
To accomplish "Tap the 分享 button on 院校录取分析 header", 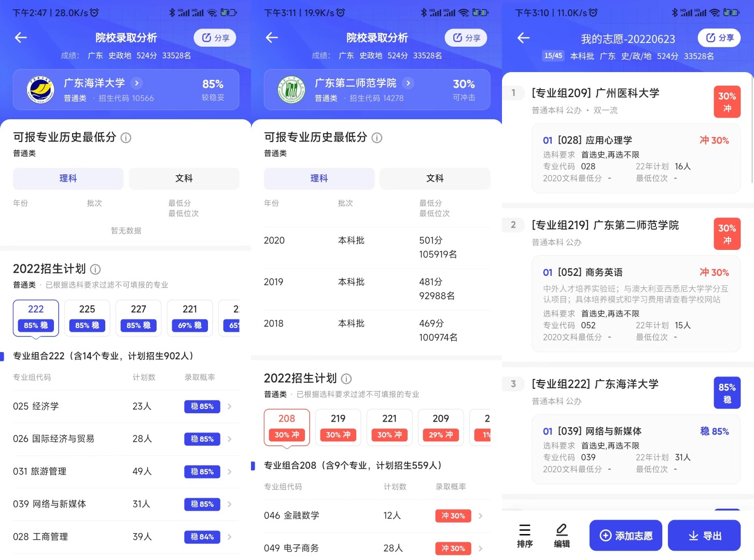I will coord(215,37).
